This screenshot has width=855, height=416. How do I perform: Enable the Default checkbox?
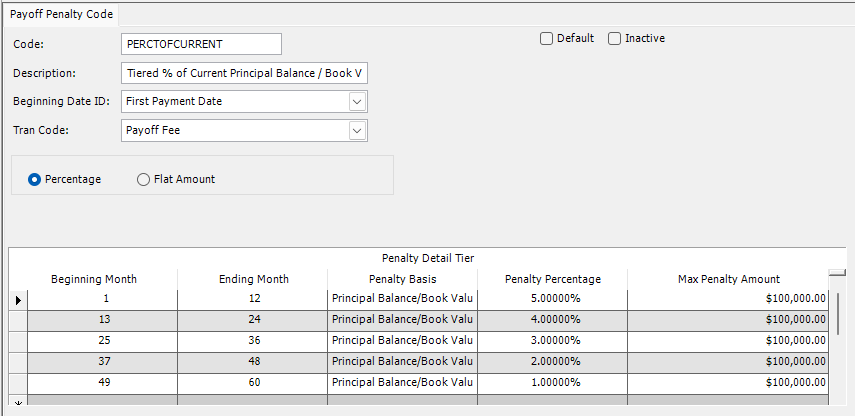click(546, 39)
